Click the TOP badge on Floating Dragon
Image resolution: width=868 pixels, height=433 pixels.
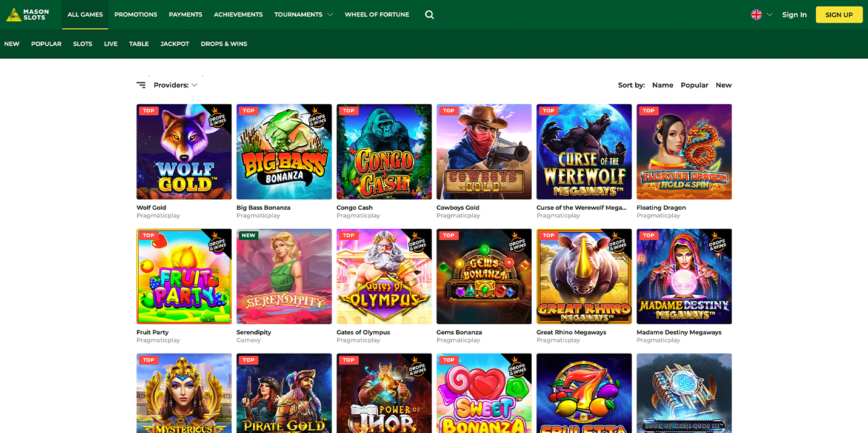click(x=649, y=111)
